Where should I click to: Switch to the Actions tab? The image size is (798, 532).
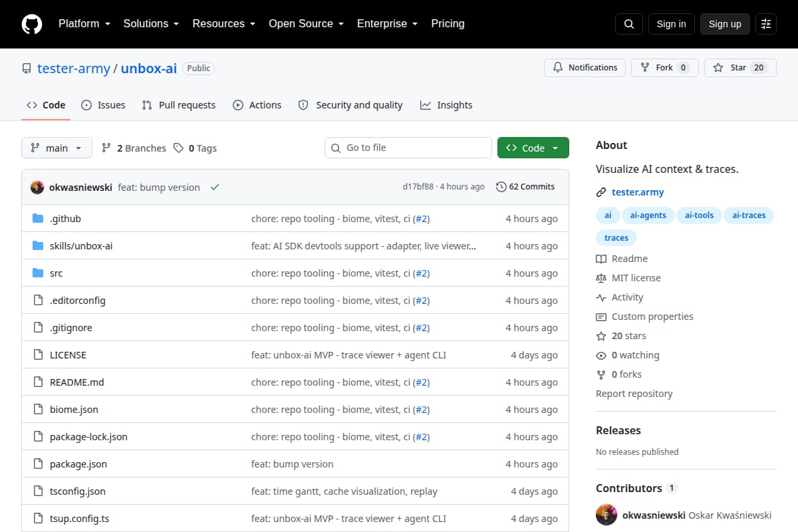(x=257, y=105)
